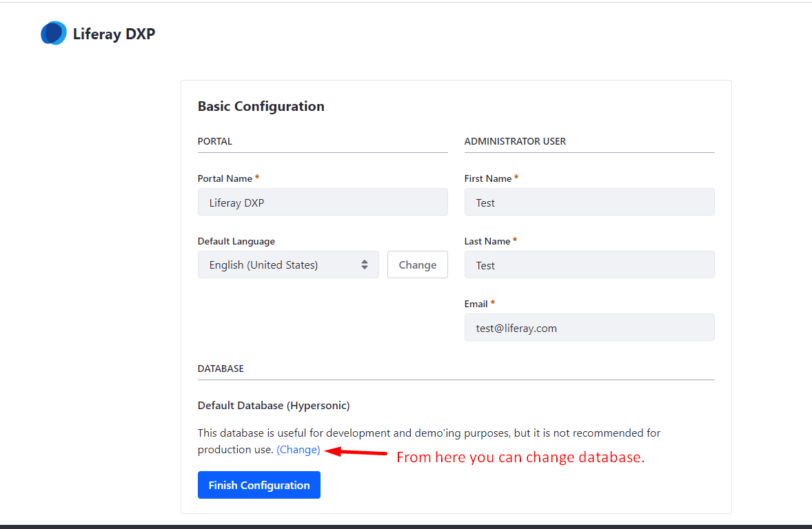Click into the First Name field

tap(589, 203)
